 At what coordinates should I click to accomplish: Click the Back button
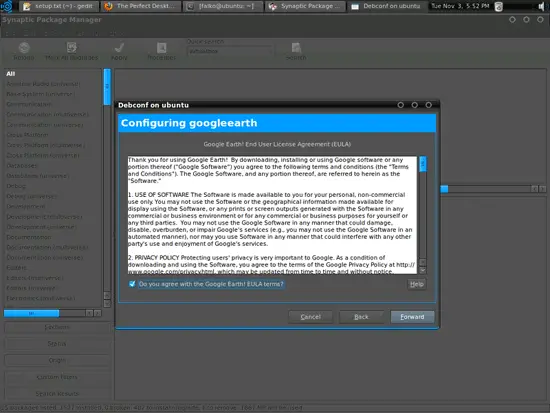coord(361,317)
